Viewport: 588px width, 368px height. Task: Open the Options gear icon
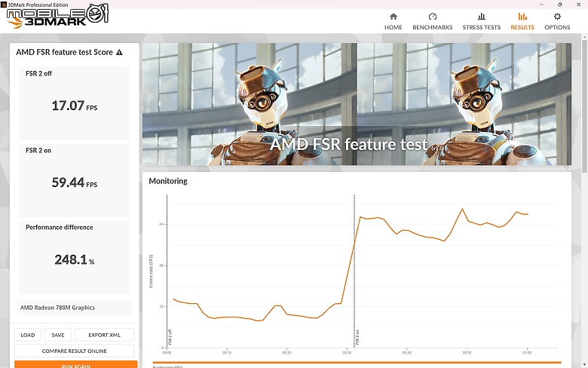coord(557,17)
